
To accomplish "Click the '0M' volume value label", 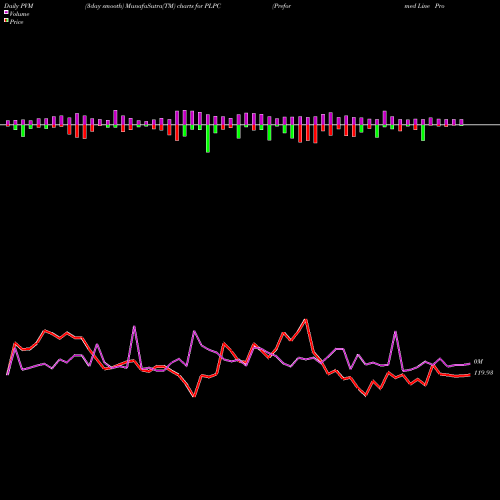I will [478, 362].
